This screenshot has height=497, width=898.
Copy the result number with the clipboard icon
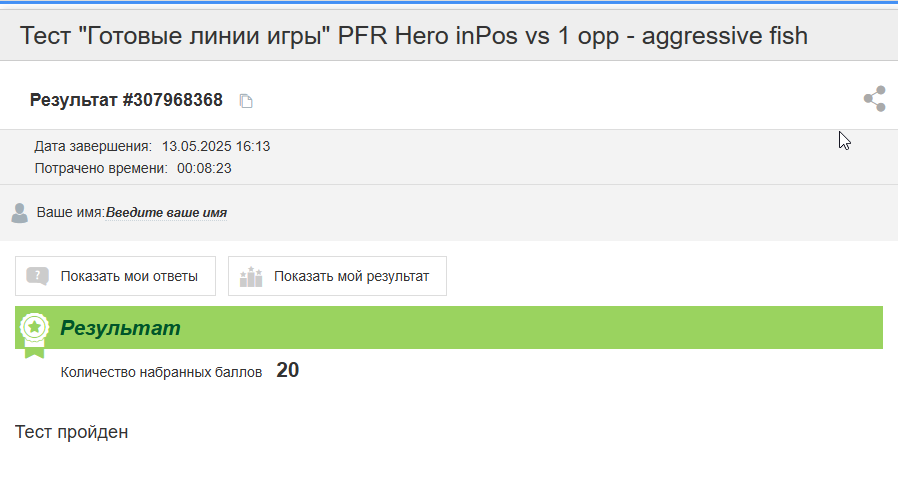[x=246, y=101]
